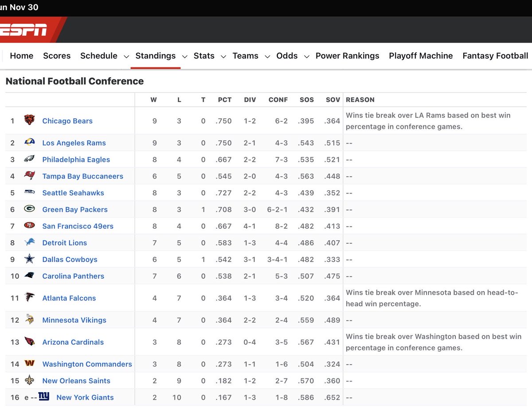This screenshot has width=532, height=413.
Task: Open the Teams tab
Action: coord(246,56)
